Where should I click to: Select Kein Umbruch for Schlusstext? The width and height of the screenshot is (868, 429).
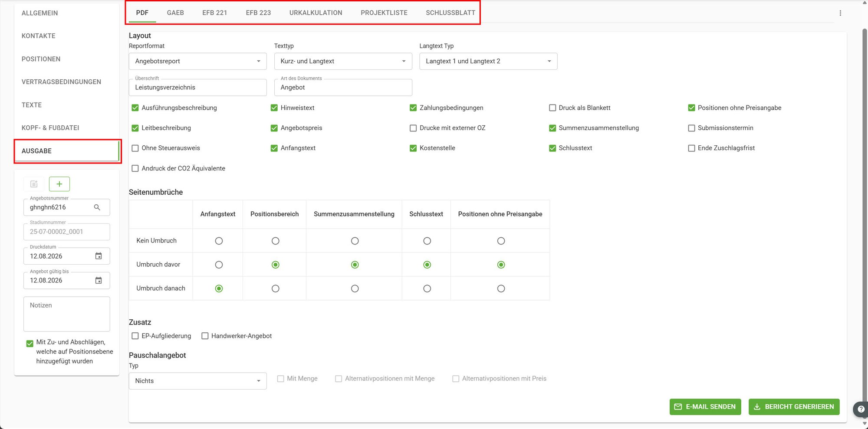(427, 241)
